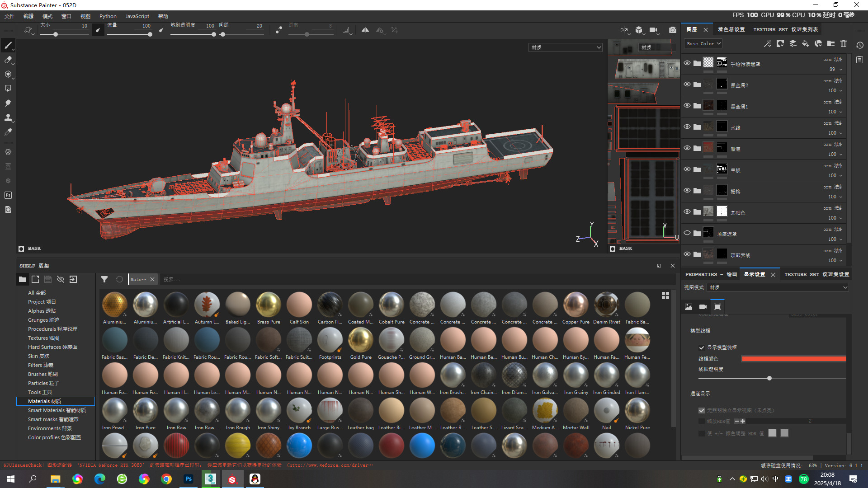Show the 顶底遮罩 layer via eye icon
The height and width of the screenshot is (488, 868).
(687, 233)
